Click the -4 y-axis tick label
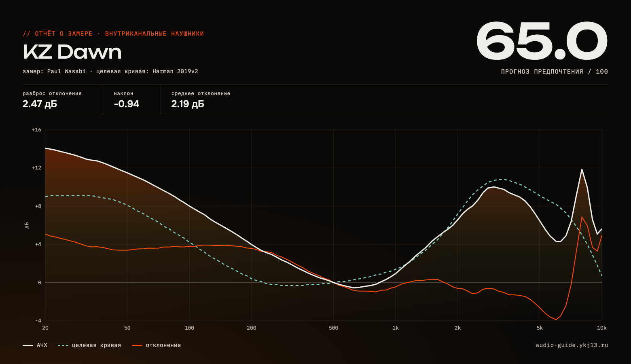This screenshot has width=631, height=364. pos(38,321)
